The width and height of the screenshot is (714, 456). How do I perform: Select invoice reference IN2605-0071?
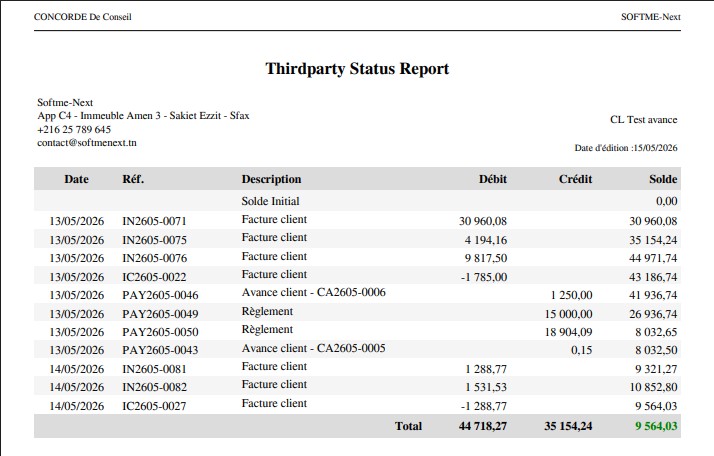click(154, 221)
